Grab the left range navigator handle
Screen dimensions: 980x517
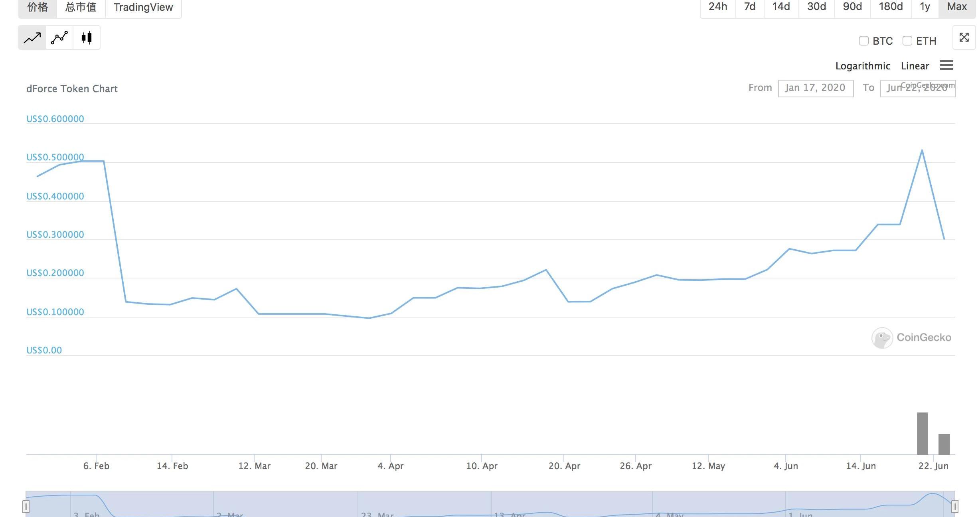click(26, 507)
